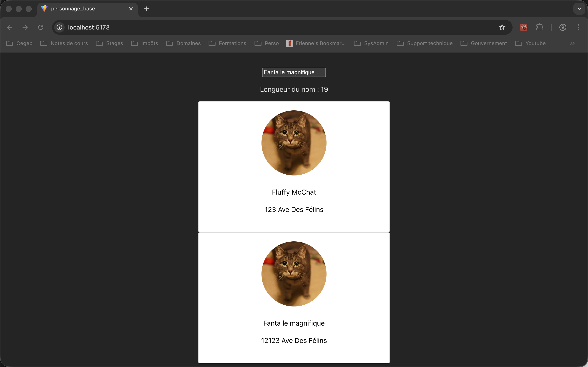
Task: Open the React Developer Tools extension
Action: point(523,27)
